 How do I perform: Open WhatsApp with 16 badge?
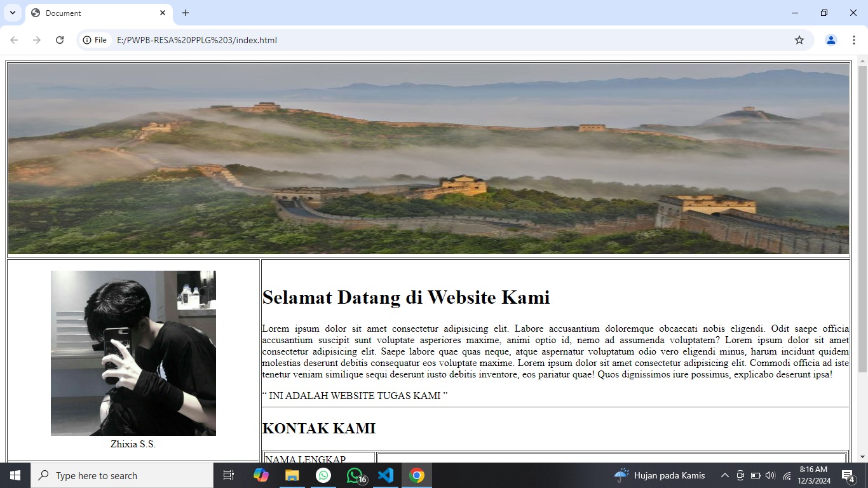click(355, 475)
